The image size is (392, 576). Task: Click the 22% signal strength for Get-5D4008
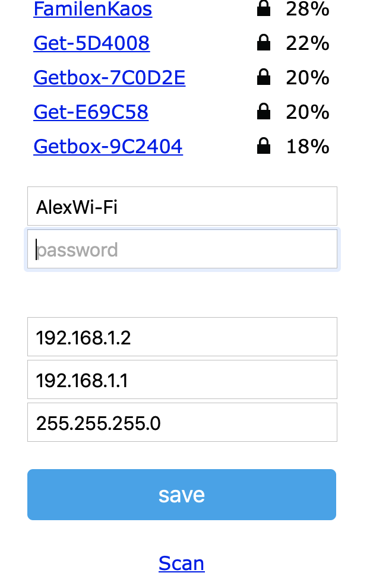click(308, 43)
